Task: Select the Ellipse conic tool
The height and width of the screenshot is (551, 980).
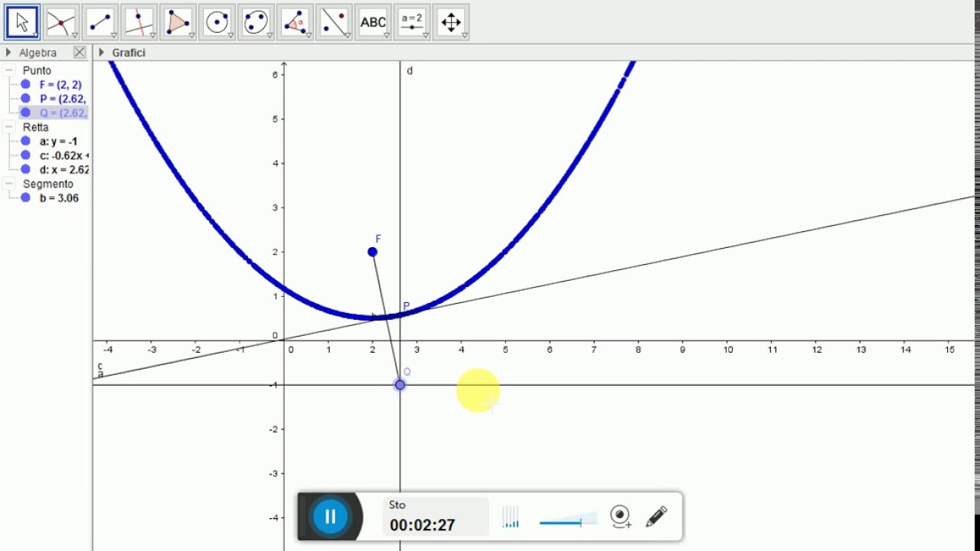Action: point(256,22)
